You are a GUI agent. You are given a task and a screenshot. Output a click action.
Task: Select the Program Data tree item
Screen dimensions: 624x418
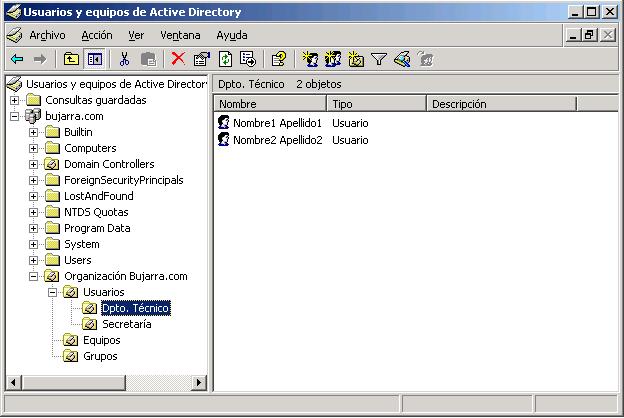[97, 228]
